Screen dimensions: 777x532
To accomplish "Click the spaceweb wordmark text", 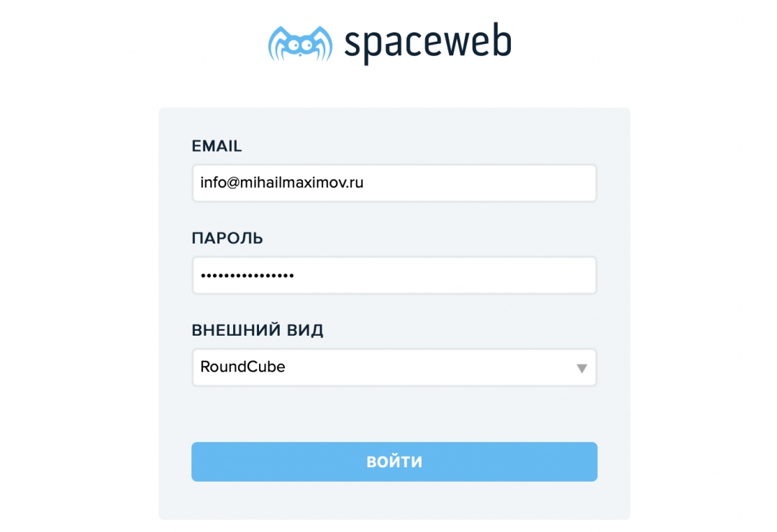I will coord(427,43).
